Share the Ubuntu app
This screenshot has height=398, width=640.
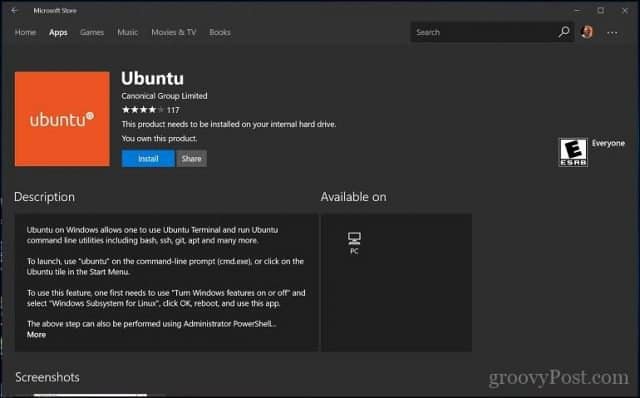point(191,158)
